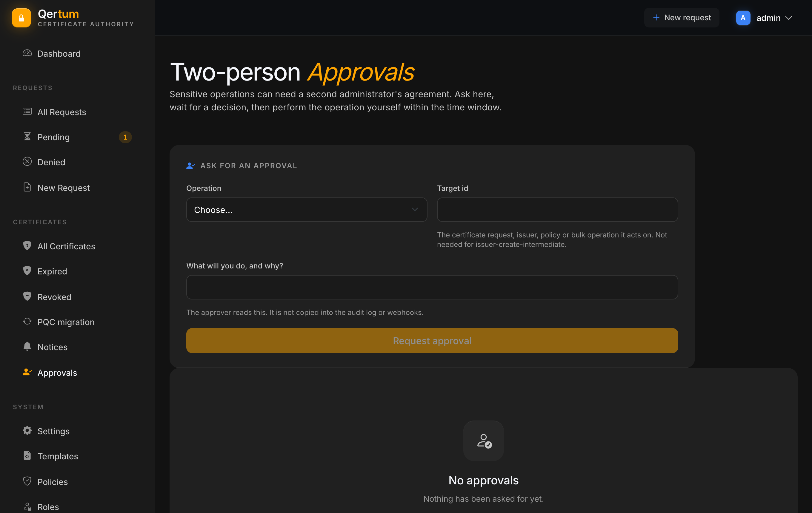Screen dimensions: 812x513
Task: Click the Denied circle-x icon
Action: 27,162
